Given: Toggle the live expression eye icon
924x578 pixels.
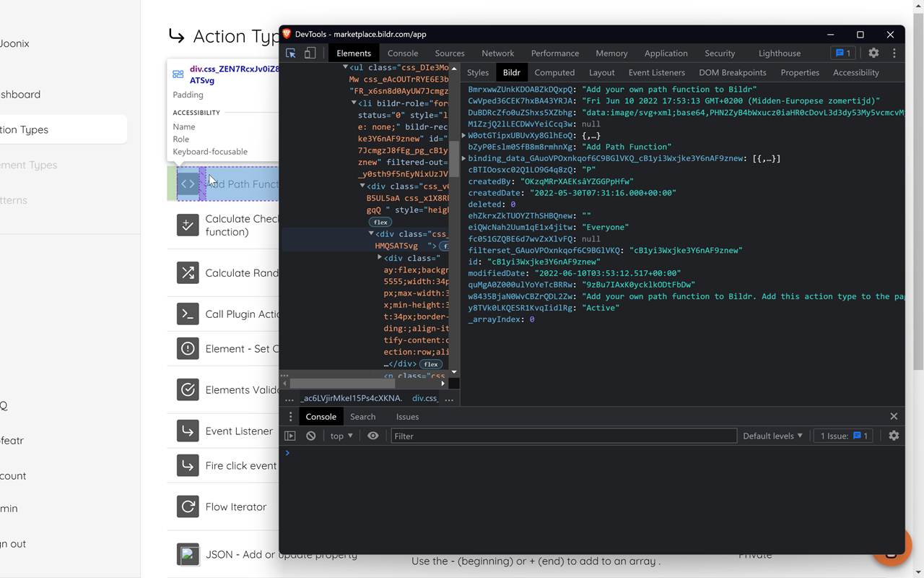Looking at the screenshot, I should point(372,435).
